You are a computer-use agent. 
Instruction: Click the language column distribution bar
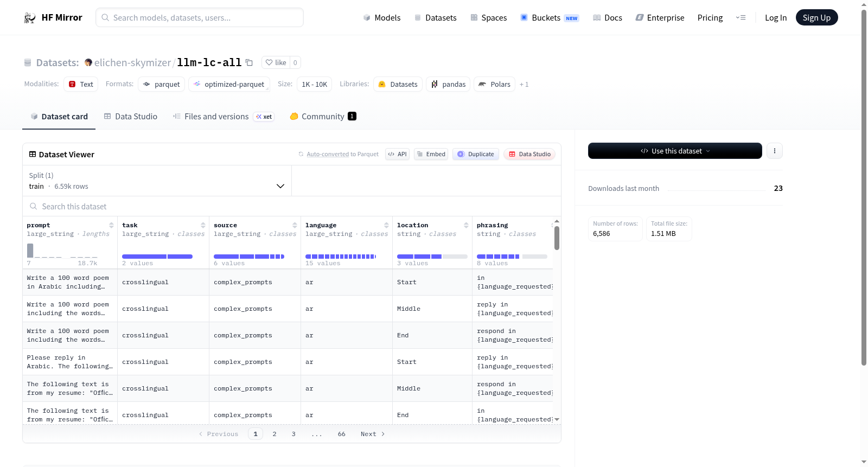(341, 257)
